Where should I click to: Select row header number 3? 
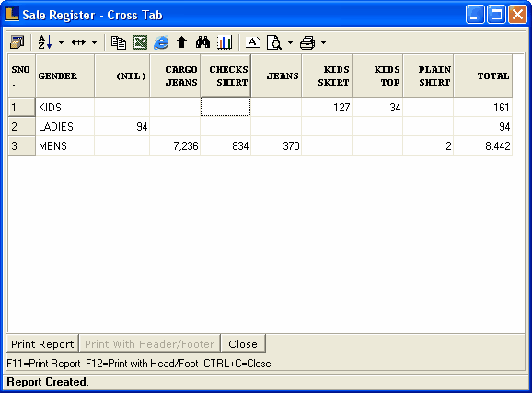coord(22,146)
